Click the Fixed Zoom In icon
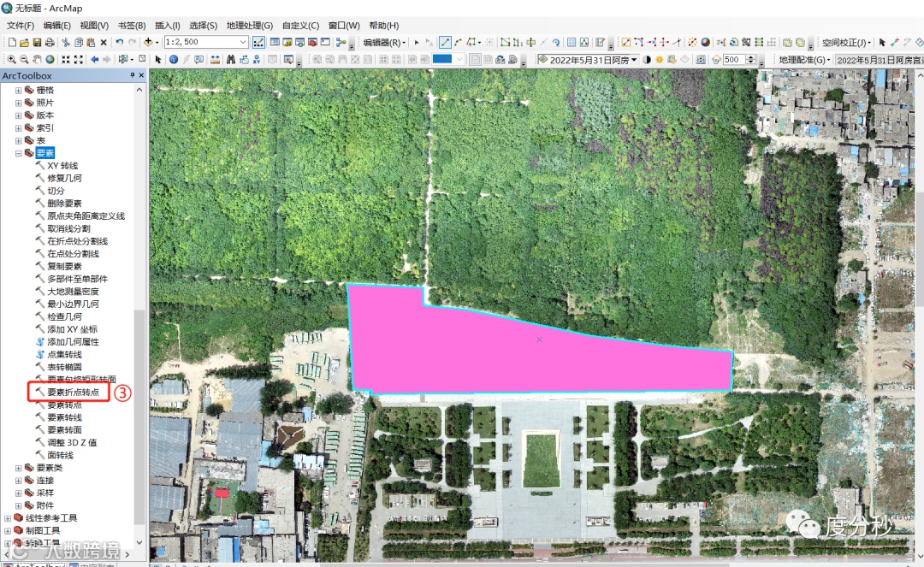The height and width of the screenshot is (567, 924). point(65,60)
